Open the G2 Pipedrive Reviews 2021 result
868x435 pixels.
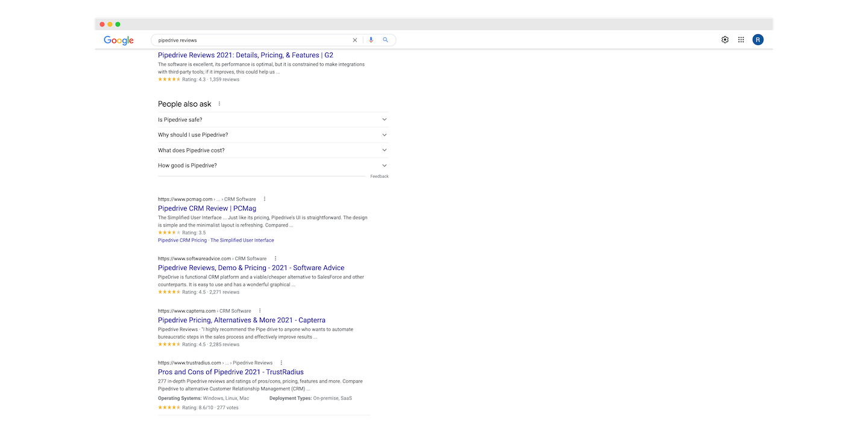click(245, 55)
